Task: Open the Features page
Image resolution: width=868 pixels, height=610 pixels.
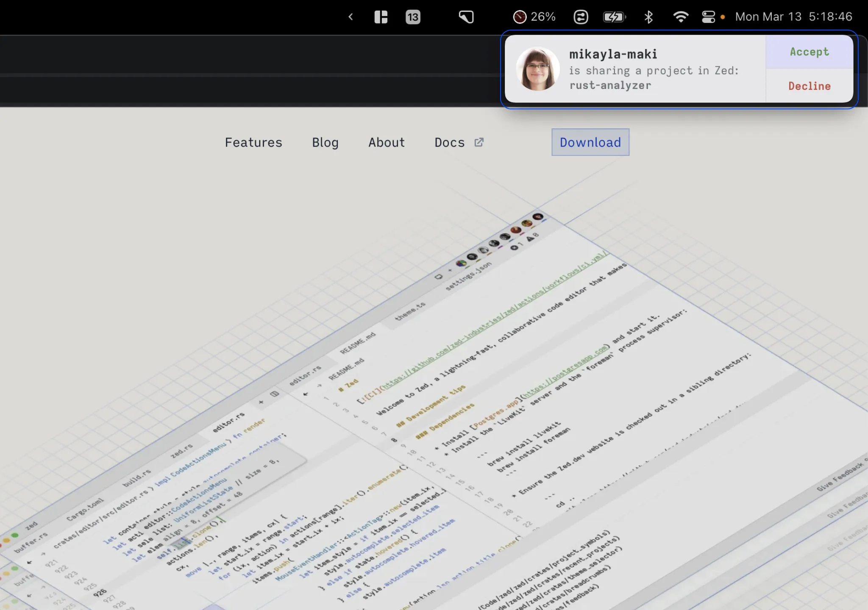Action: [x=253, y=142]
